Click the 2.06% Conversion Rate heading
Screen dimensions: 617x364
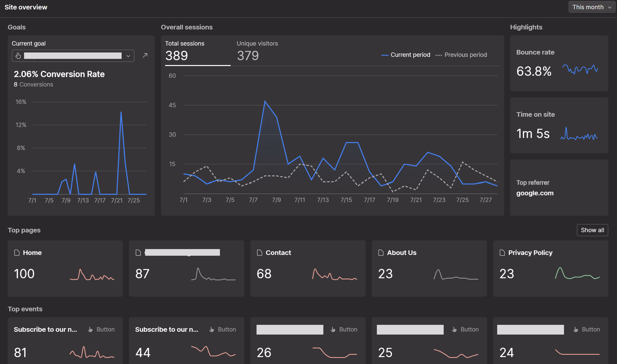pyautogui.click(x=59, y=74)
